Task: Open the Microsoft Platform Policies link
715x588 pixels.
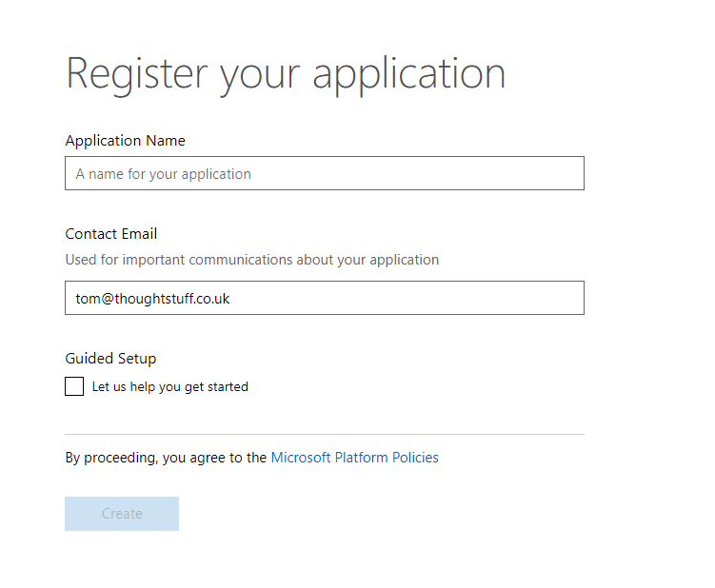Action: (x=354, y=458)
